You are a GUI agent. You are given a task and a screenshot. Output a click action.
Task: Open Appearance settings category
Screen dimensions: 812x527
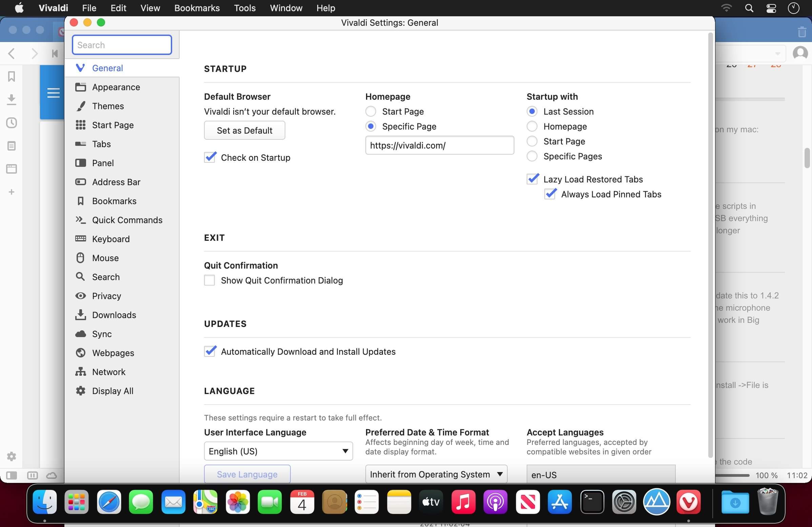[122, 87]
